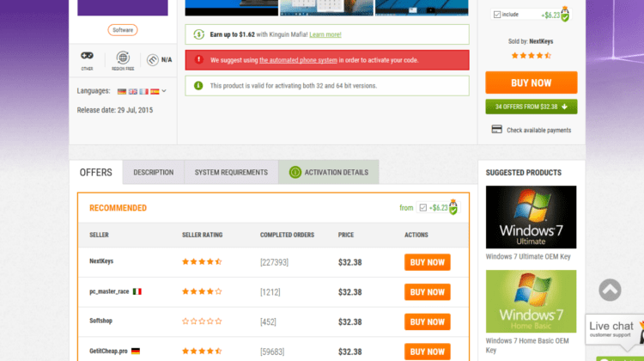
Task: Open Check available payments link
Action: 538,131
